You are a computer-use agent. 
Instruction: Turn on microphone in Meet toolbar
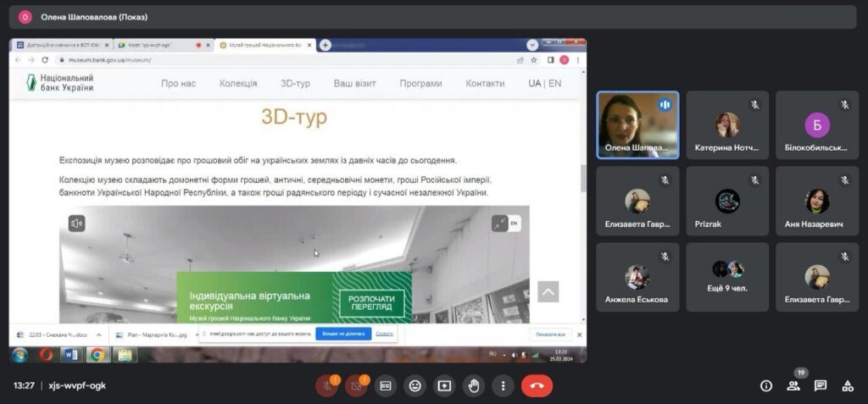[326, 386]
